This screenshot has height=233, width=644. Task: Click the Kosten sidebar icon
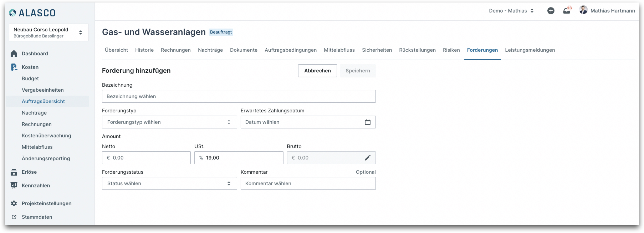(x=14, y=67)
